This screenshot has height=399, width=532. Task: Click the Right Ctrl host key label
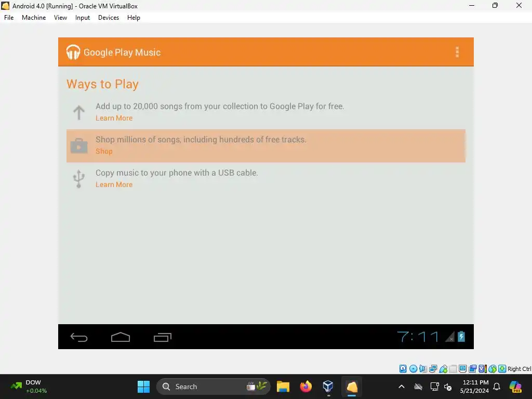click(x=520, y=369)
